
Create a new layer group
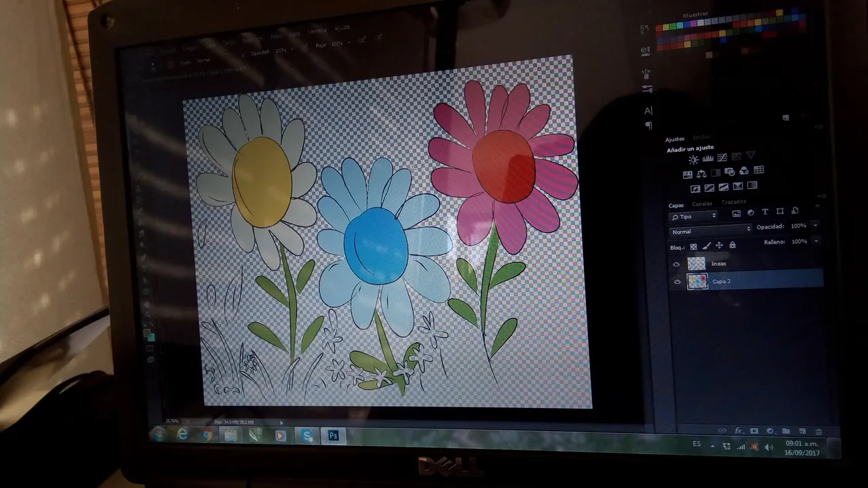[786, 431]
